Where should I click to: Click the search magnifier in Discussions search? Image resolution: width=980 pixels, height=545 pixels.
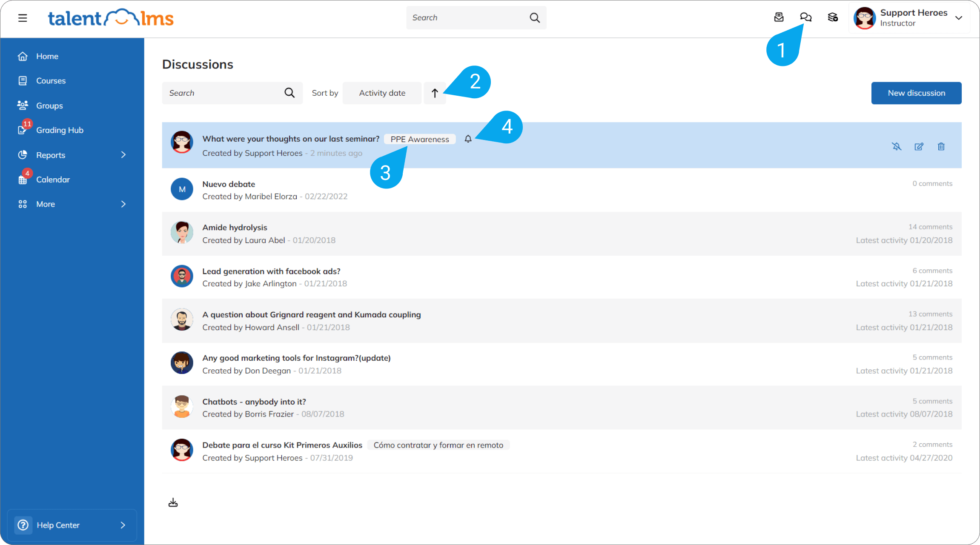coord(289,93)
